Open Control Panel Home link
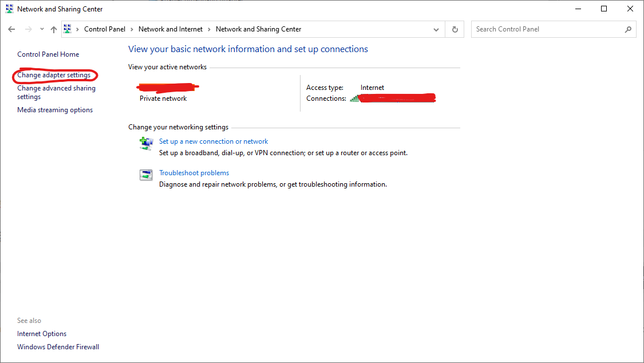 click(x=48, y=54)
